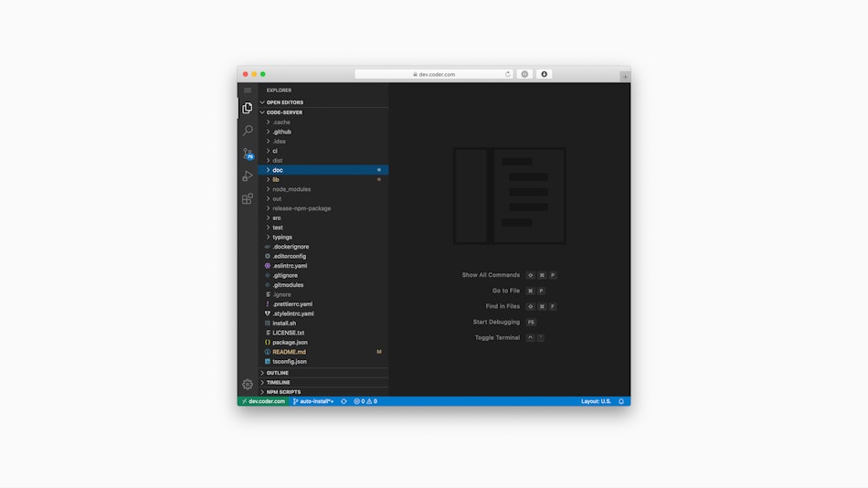This screenshot has width=868, height=488.
Task: Select the Explorer files icon
Action: coord(248,108)
